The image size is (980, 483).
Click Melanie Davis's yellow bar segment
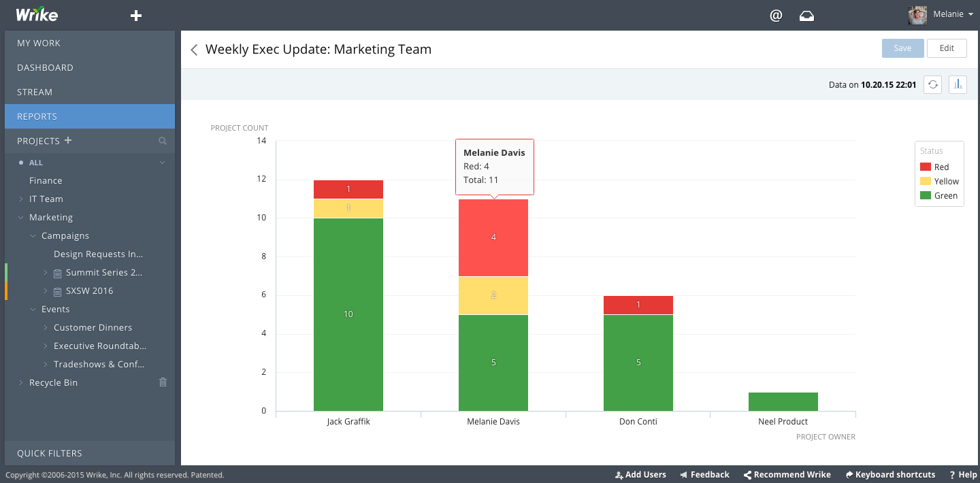point(493,295)
